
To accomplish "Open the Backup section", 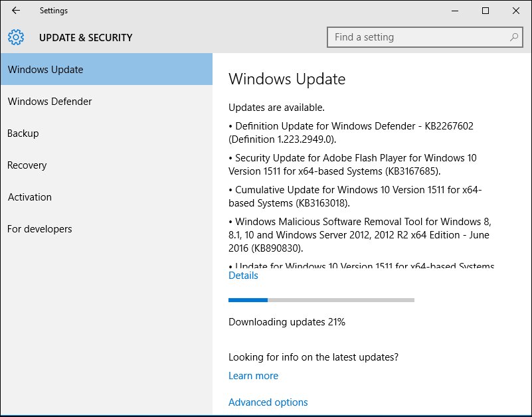I will click(x=106, y=133).
